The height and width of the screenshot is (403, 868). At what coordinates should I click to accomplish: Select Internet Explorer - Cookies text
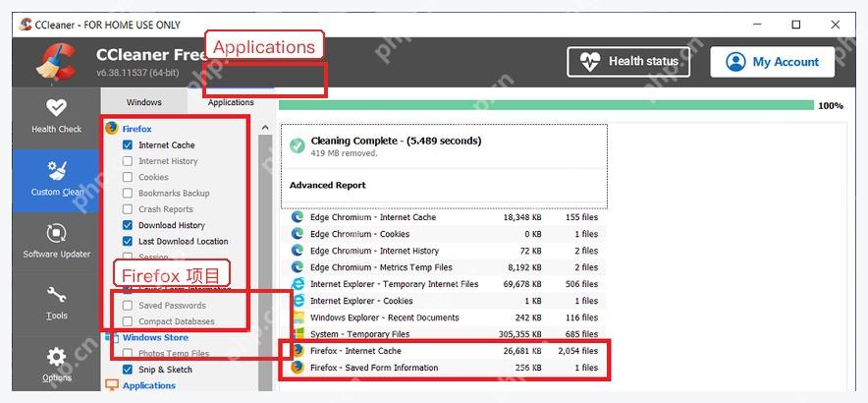(x=361, y=301)
